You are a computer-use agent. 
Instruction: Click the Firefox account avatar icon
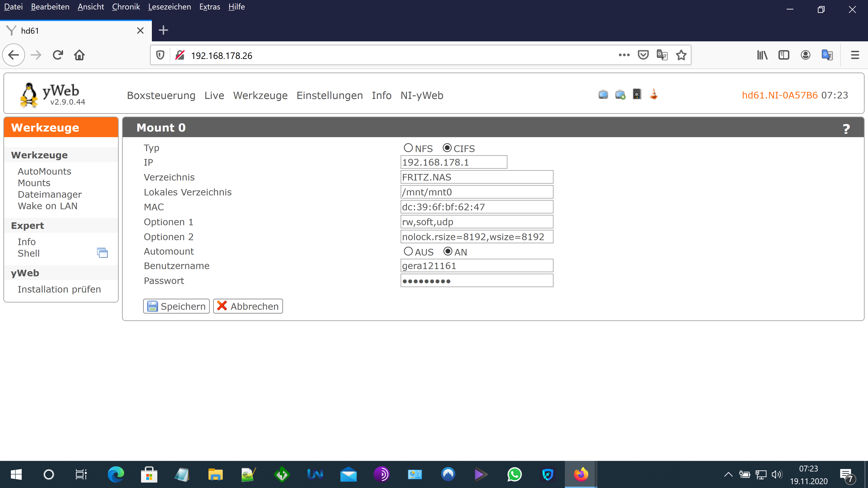click(805, 55)
